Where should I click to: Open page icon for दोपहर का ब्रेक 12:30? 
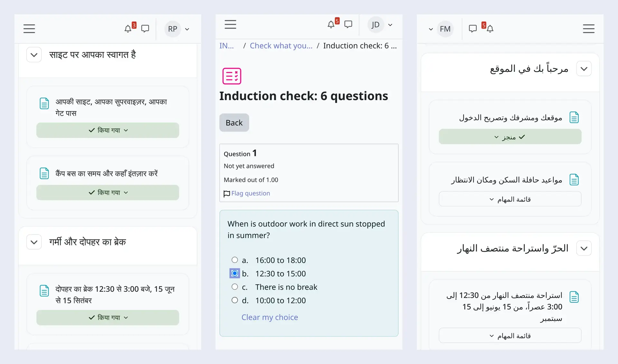[44, 291]
